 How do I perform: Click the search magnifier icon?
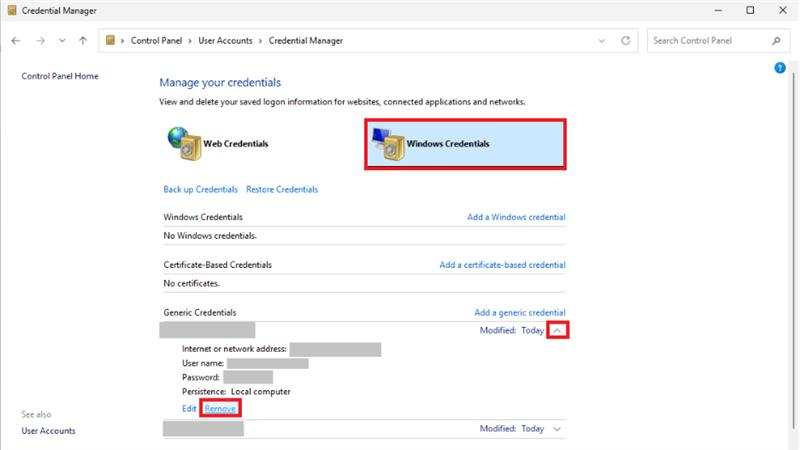[776, 41]
